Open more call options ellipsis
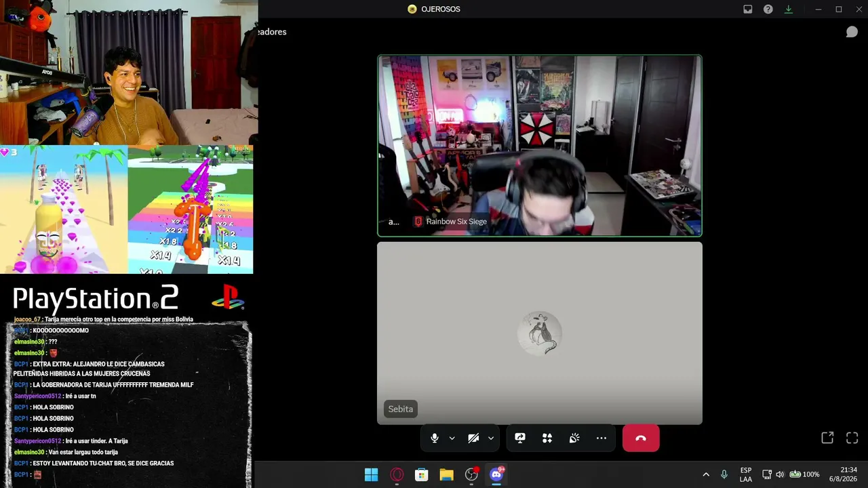 tap(601, 438)
